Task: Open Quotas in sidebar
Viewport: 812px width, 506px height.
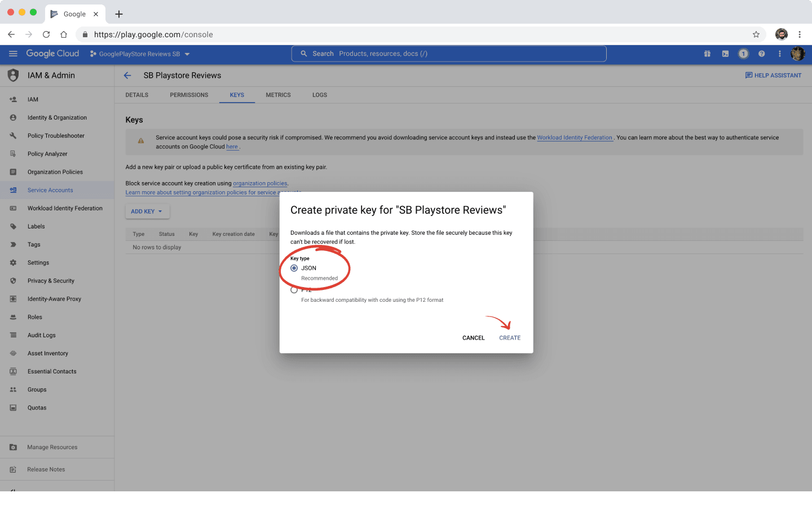Action: coord(57,408)
